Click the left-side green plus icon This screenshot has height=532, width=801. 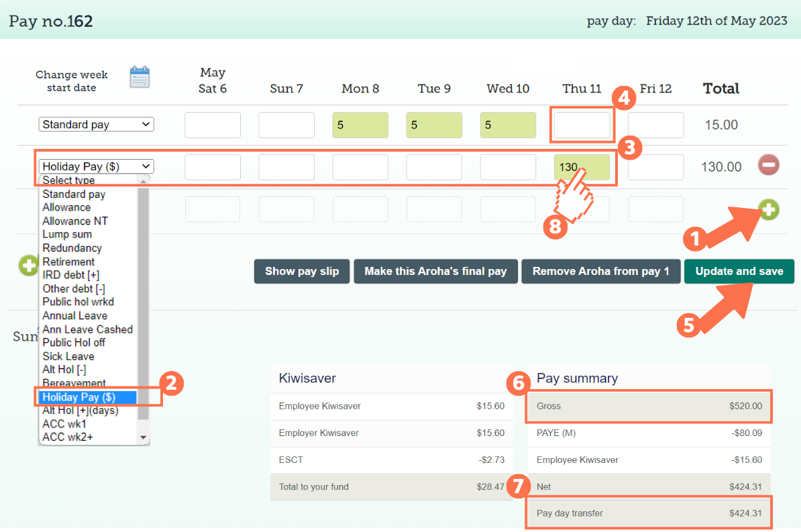(x=28, y=266)
